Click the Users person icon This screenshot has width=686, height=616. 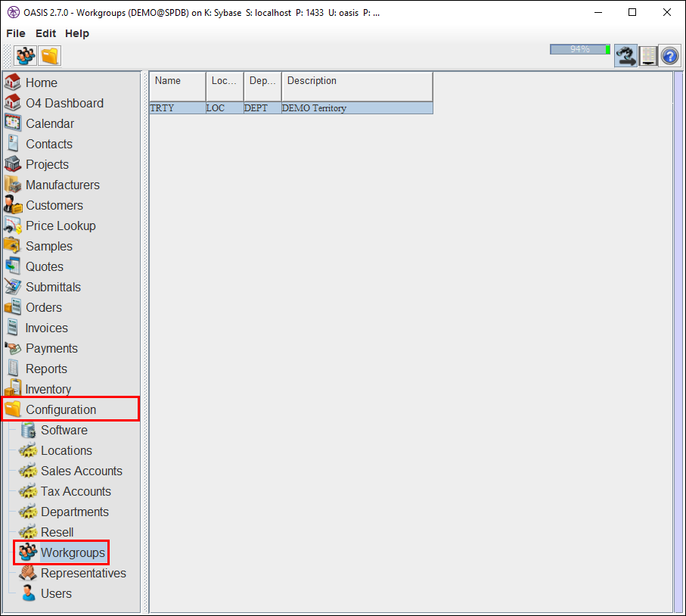point(29,593)
